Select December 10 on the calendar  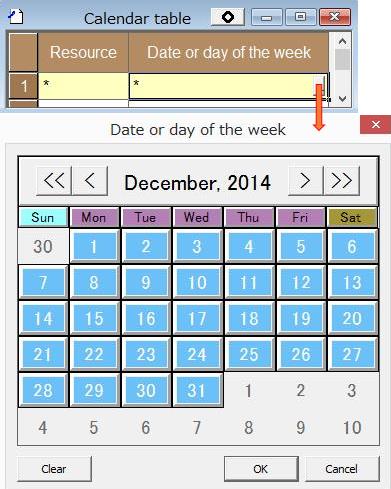(x=197, y=282)
